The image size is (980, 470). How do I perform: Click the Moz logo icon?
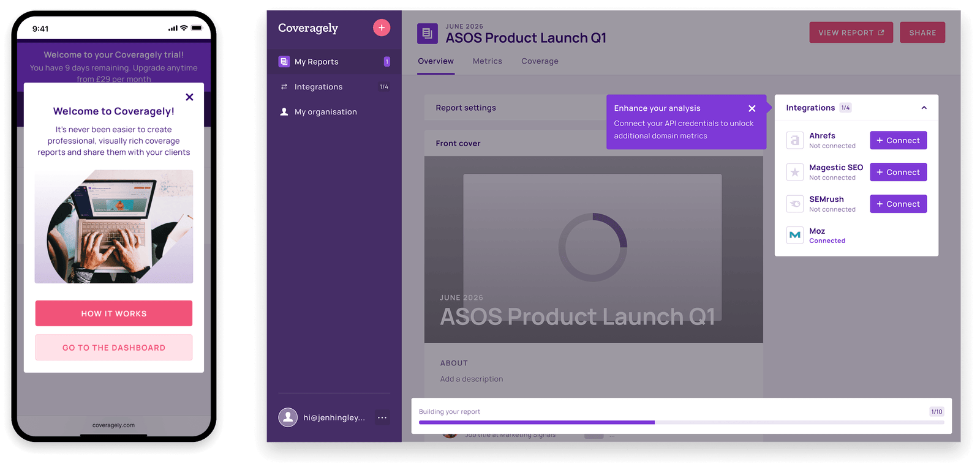795,235
